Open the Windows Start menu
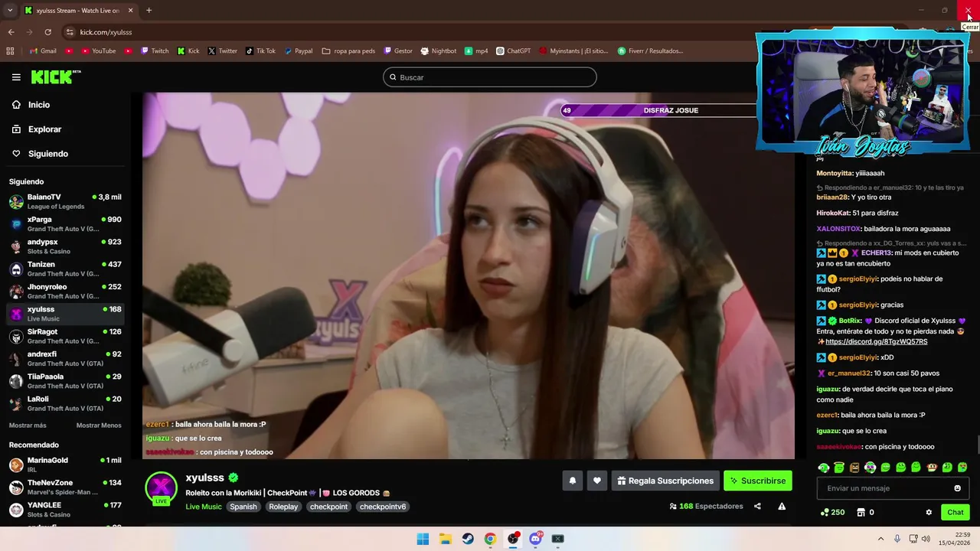Screen dimensions: 980x551 pos(423,539)
